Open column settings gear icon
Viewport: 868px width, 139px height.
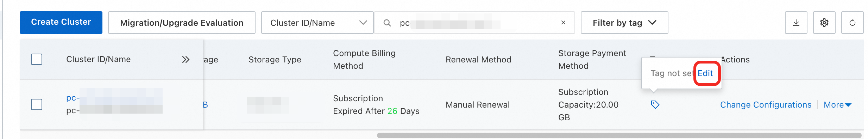click(x=824, y=23)
